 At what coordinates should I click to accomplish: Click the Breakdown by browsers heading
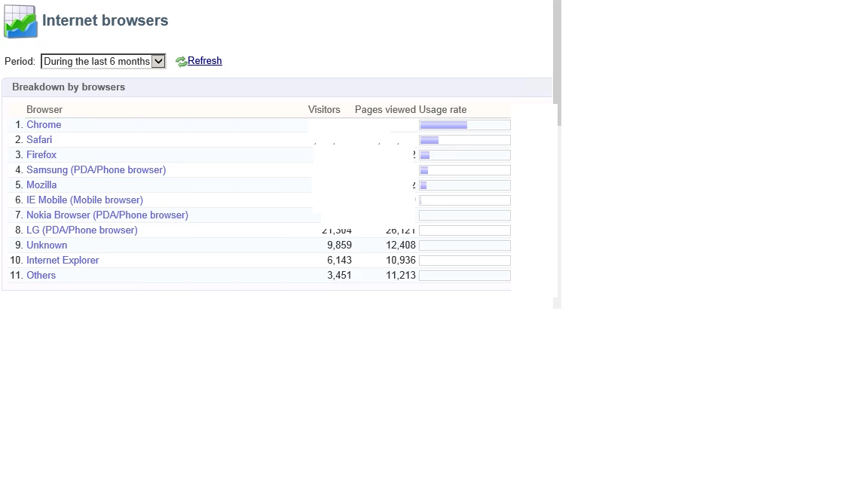pos(69,87)
